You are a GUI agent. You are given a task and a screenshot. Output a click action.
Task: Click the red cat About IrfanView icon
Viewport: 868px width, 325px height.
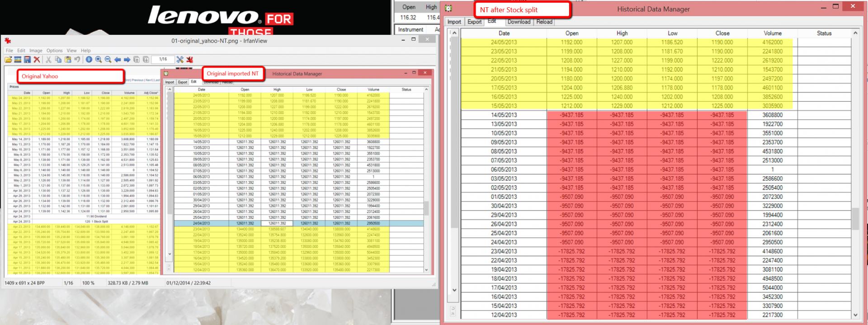point(189,60)
